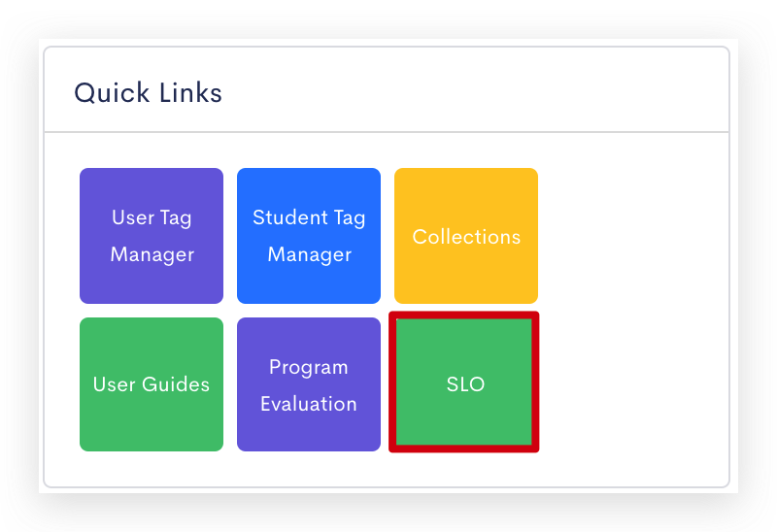Click the word "Guides" in the green tile
This screenshot has height=532, width=777.
176,384
